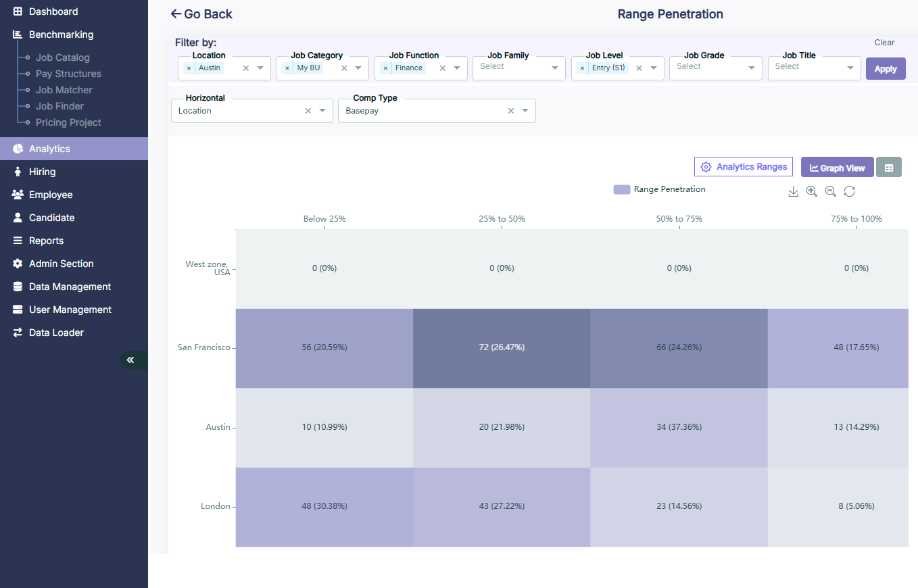Click the Go Back arrow

coord(175,14)
